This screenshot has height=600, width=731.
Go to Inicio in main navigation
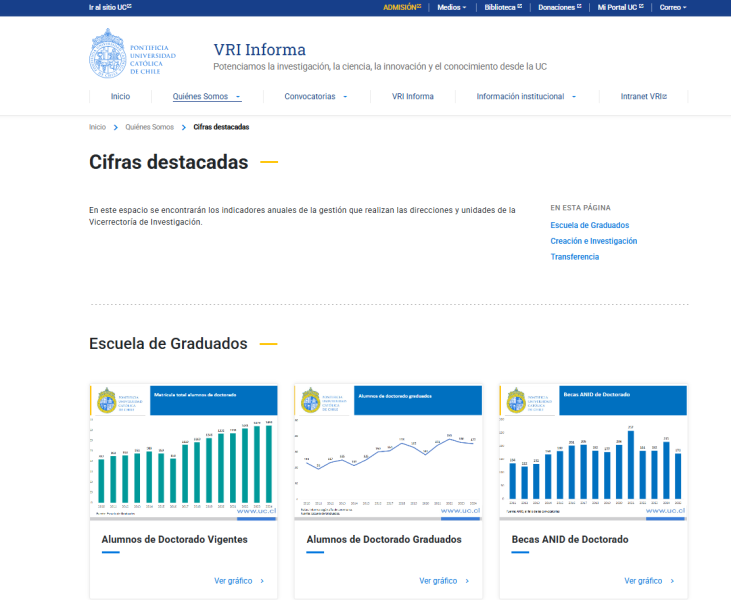120,96
